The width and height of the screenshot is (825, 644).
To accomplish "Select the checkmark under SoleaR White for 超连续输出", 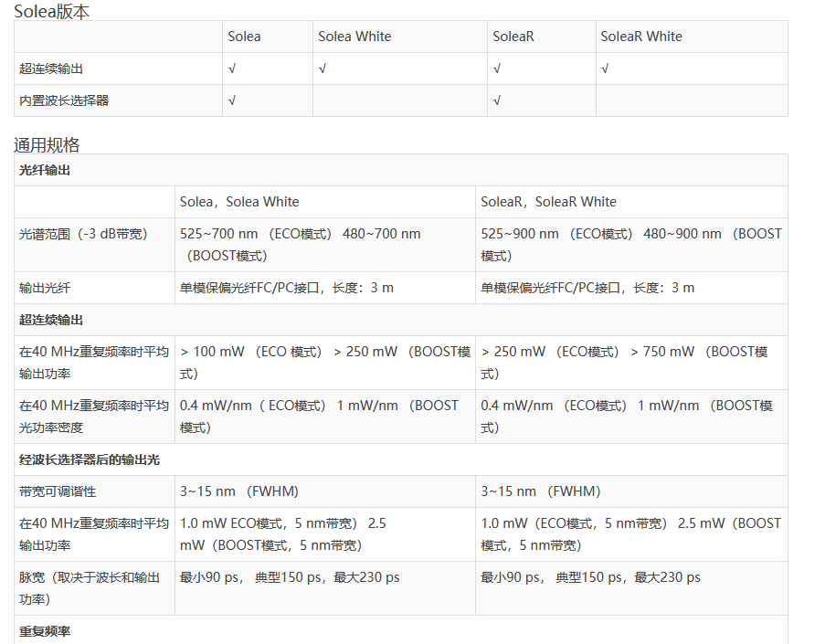I will click(605, 69).
